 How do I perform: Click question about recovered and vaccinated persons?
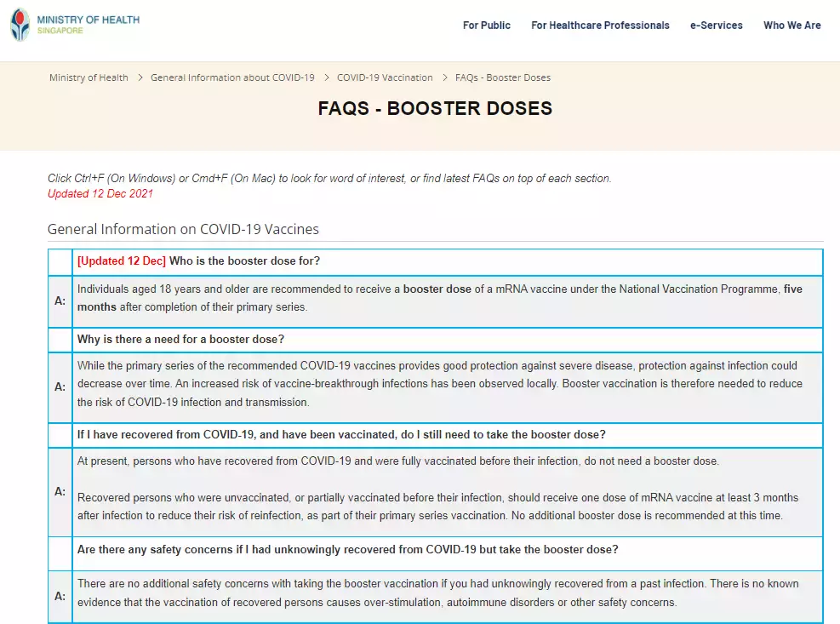tap(341, 435)
